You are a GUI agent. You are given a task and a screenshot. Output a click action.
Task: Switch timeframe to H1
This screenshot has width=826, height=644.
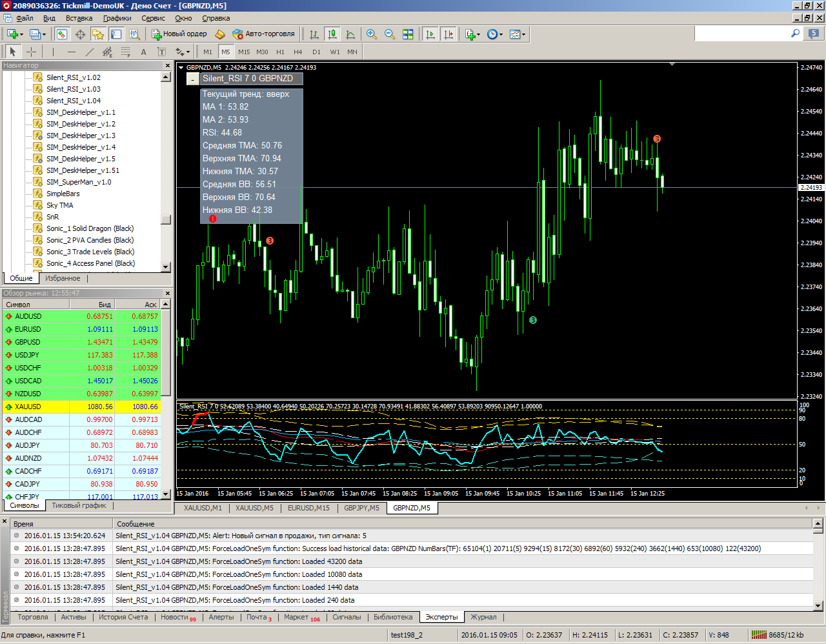click(280, 52)
